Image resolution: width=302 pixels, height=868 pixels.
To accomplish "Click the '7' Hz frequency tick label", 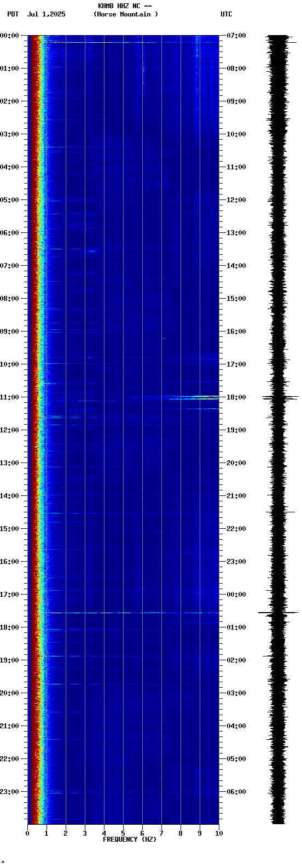I will [x=161, y=833].
